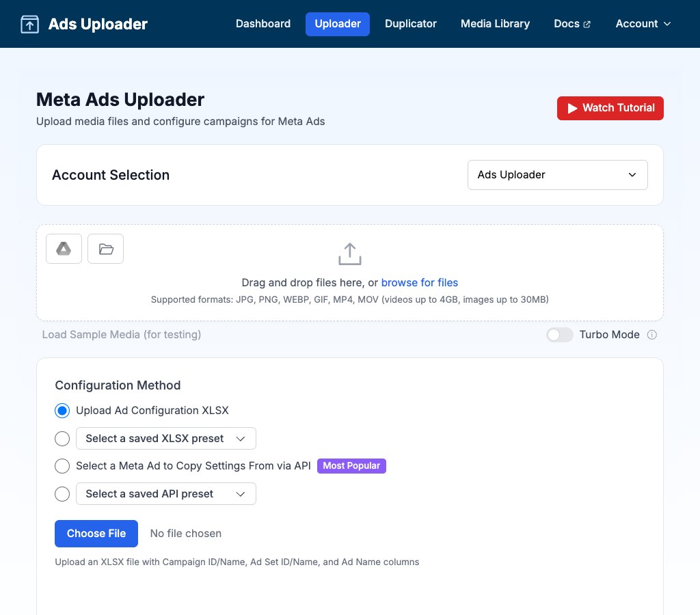Open the Ads Uploader account selection dropdown
700x615 pixels.
[557, 175]
